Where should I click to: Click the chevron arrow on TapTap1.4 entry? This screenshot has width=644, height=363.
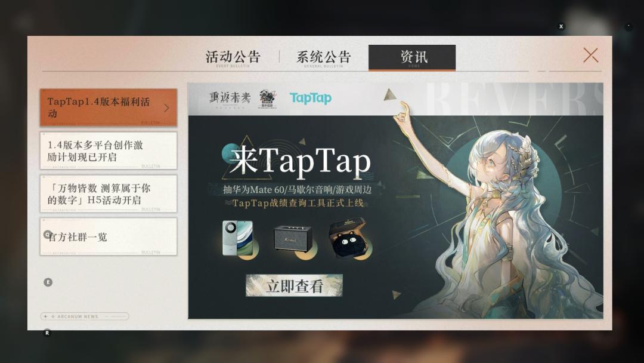166,108
